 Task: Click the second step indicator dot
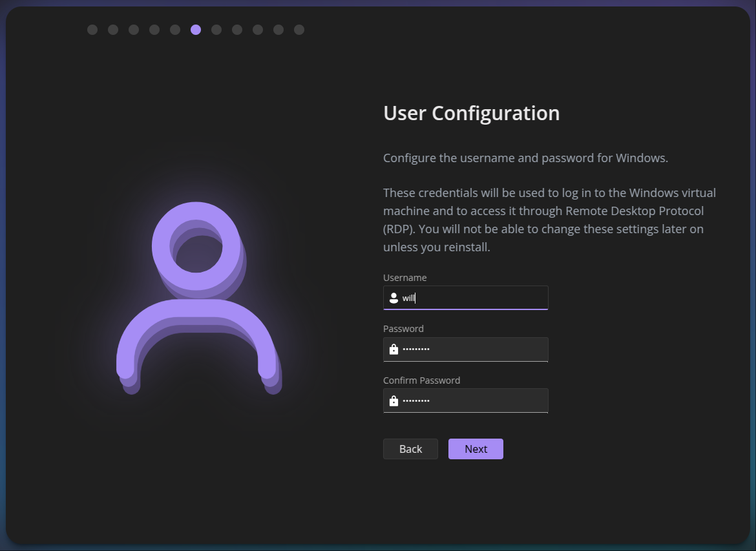point(113,30)
